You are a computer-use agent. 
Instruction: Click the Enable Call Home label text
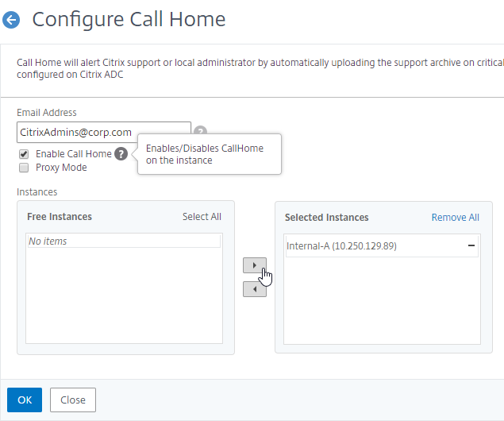point(74,154)
